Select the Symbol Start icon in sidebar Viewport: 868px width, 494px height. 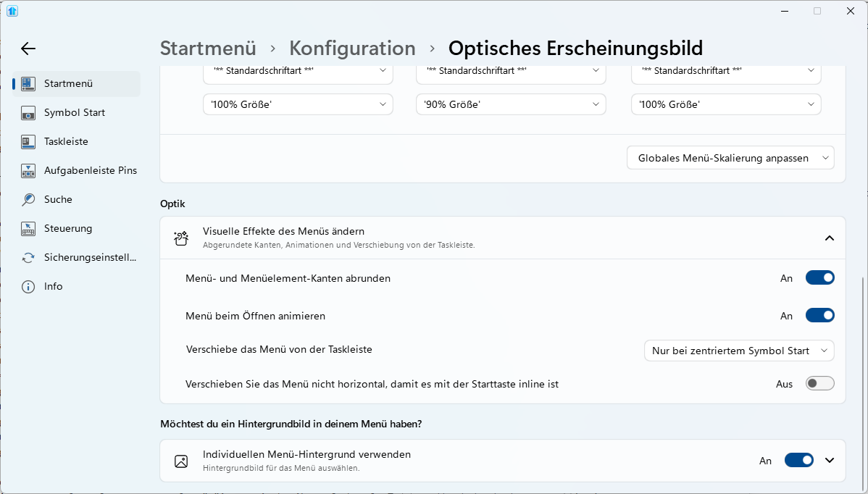28,113
